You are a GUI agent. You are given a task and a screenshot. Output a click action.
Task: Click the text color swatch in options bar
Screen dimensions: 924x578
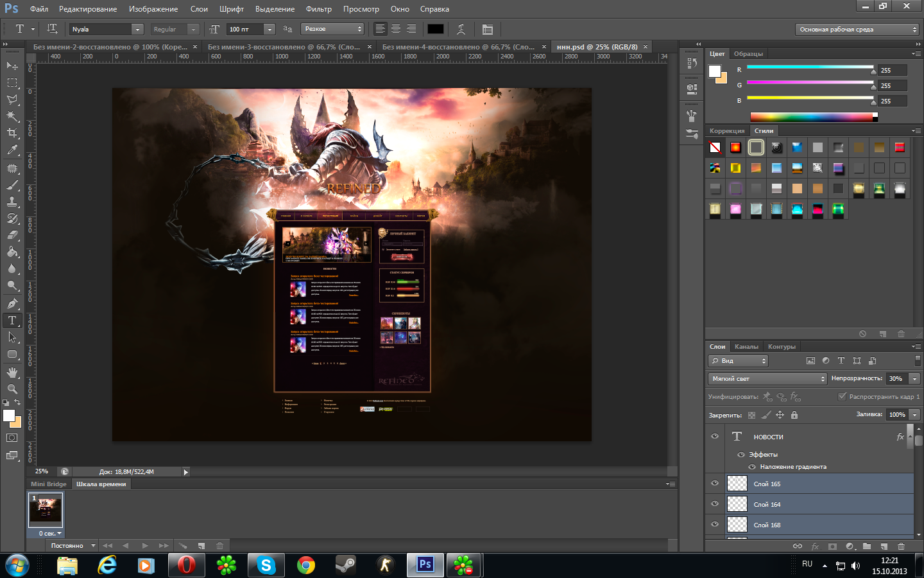(436, 29)
